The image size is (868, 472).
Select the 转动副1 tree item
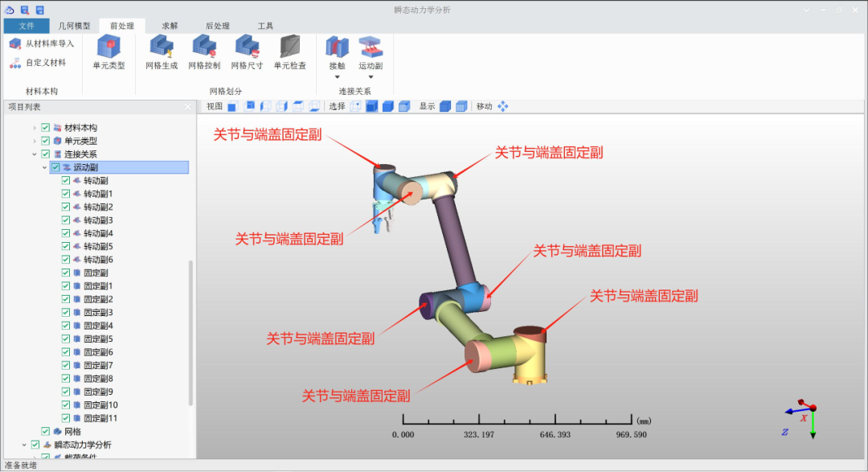98,194
